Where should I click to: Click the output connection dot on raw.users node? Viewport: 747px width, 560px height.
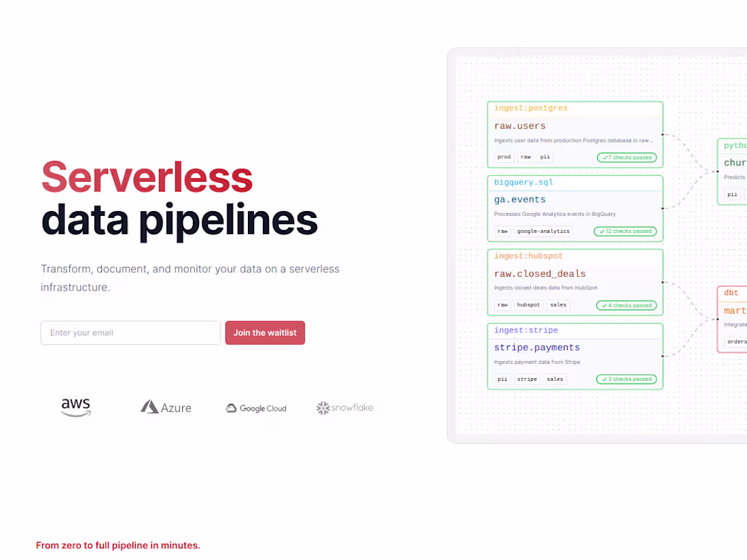pyautogui.click(x=663, y=134)
